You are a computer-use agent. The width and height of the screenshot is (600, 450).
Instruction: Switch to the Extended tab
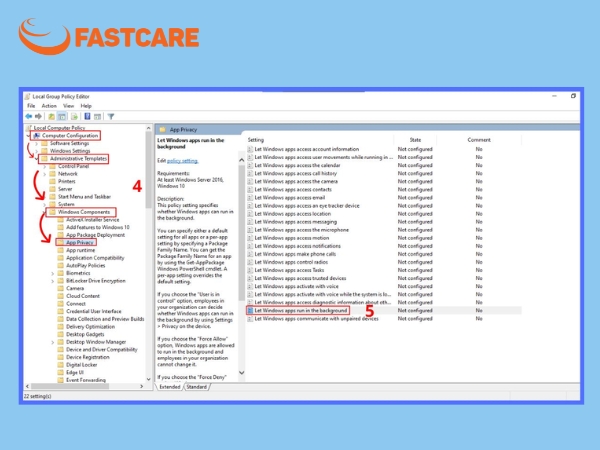(170, 387)
